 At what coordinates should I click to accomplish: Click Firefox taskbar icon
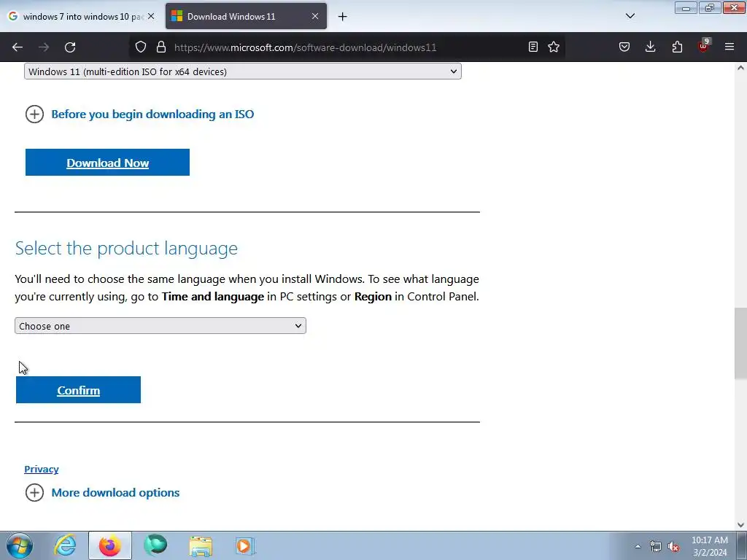109,545
